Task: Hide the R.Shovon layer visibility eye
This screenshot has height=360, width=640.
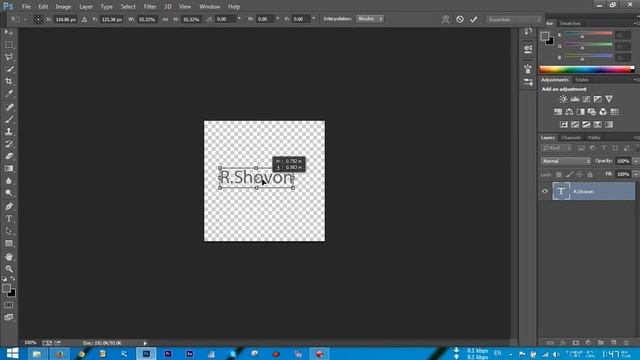Action: pyautogui.click(x=545, y=191)
